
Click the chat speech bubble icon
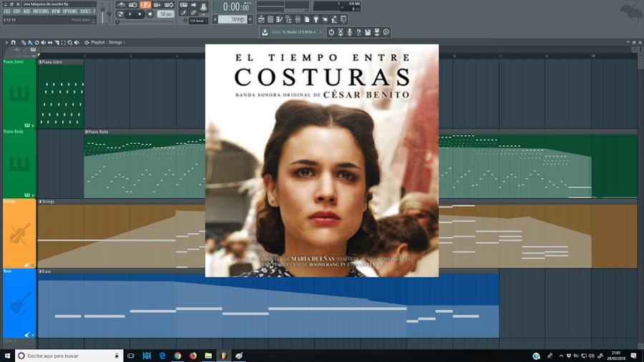point(386,32)
